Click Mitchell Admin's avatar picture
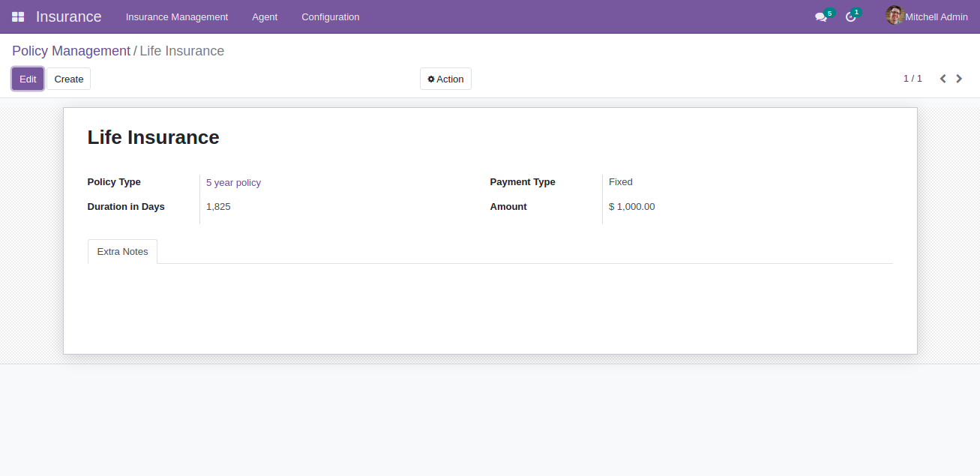The image size is (980, 476). click(895, 16)
